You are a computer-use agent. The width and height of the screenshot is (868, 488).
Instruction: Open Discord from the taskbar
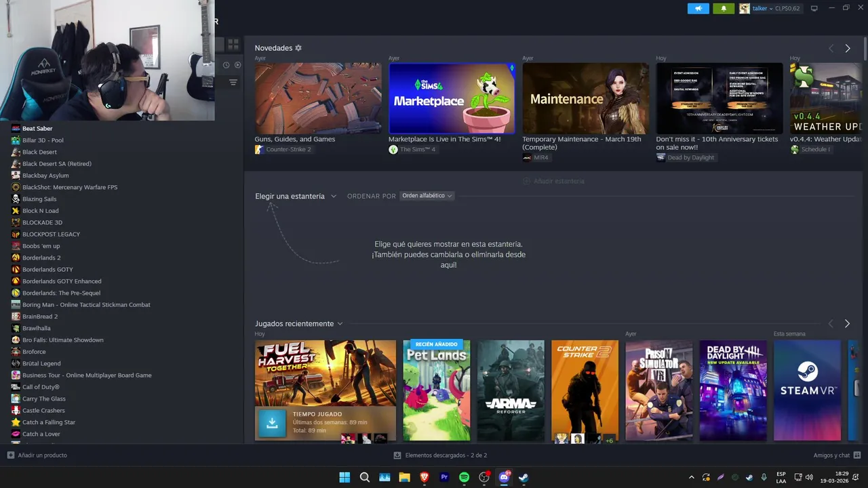pos(504,477)
